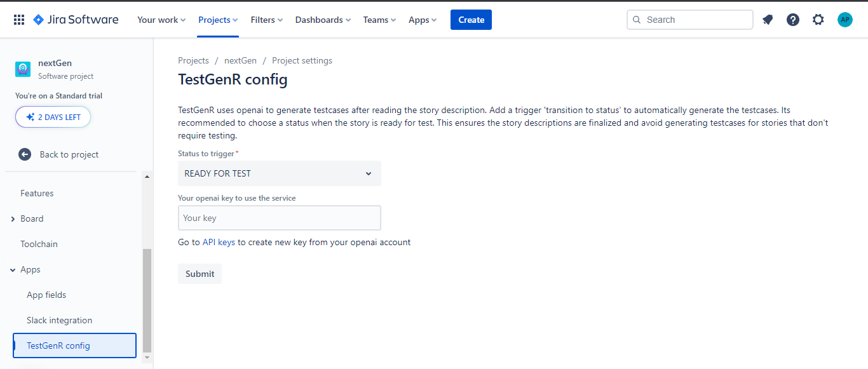Click the Status to trigger label

click(x=207, y=154)
